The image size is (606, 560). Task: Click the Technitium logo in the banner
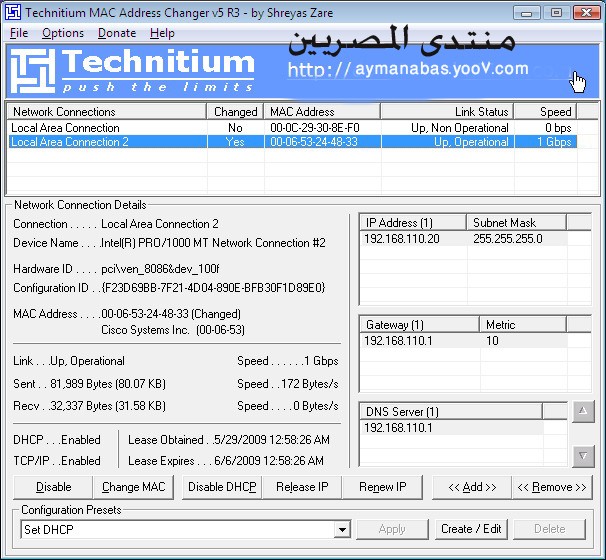click(x=133, y=71)
